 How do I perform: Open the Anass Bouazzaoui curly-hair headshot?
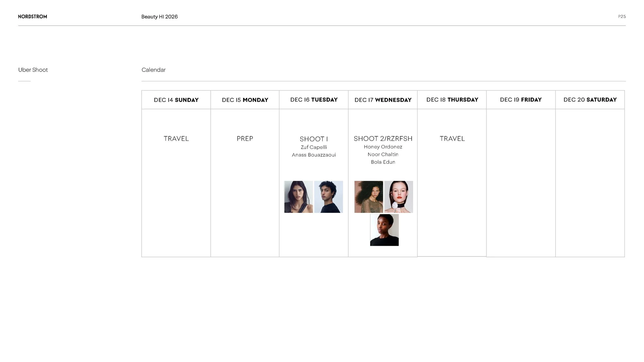(328, 197)
